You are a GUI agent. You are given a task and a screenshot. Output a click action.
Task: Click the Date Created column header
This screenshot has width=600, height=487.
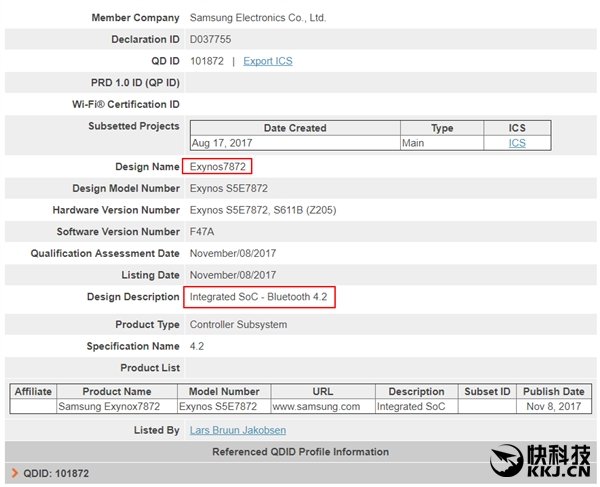295,128
